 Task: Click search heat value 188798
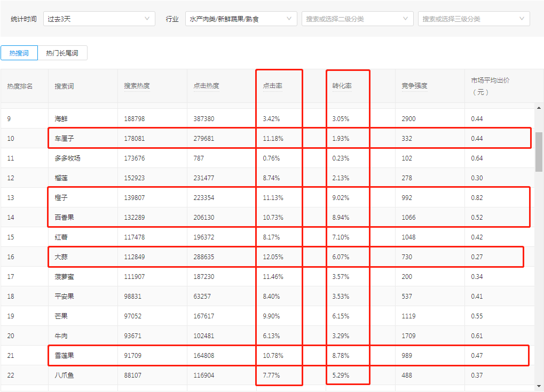click(x=135, y=119)
